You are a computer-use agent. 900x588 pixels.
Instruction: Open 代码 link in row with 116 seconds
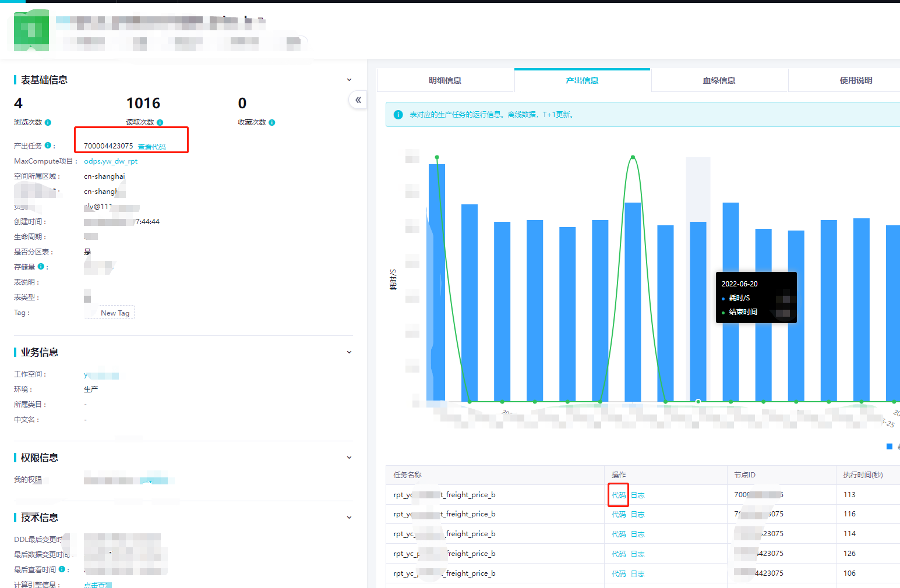tap(619, 514)
